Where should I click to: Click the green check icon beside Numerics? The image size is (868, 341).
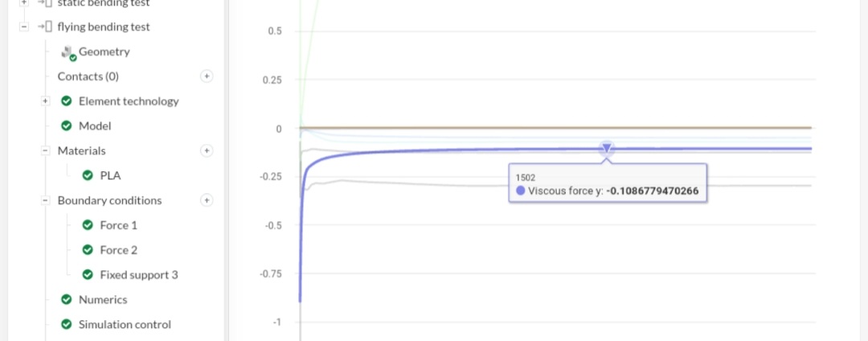pos(67,300)
